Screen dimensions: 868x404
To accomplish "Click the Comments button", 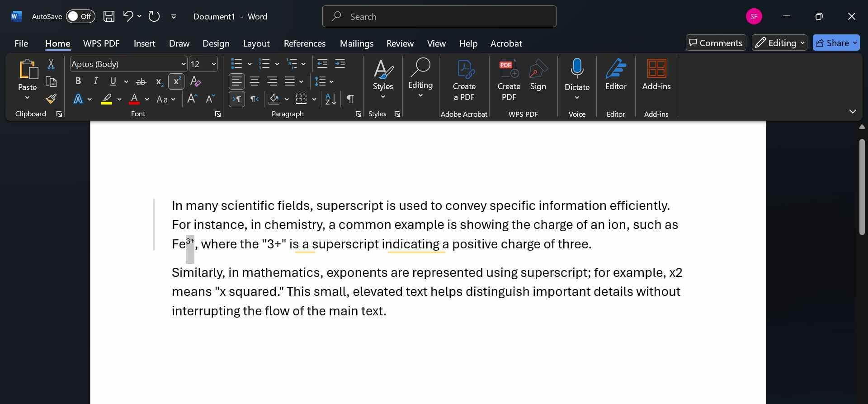I will pos(716,43).
